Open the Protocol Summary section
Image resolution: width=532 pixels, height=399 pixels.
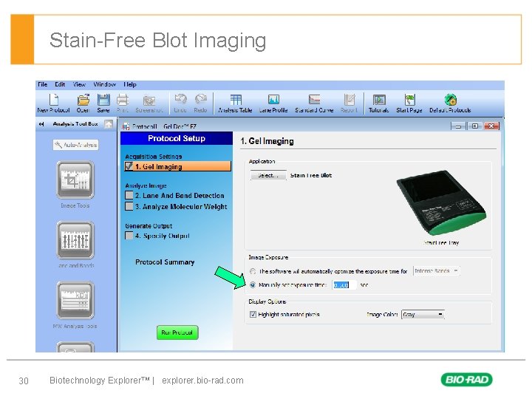click(x=165, y=262)
